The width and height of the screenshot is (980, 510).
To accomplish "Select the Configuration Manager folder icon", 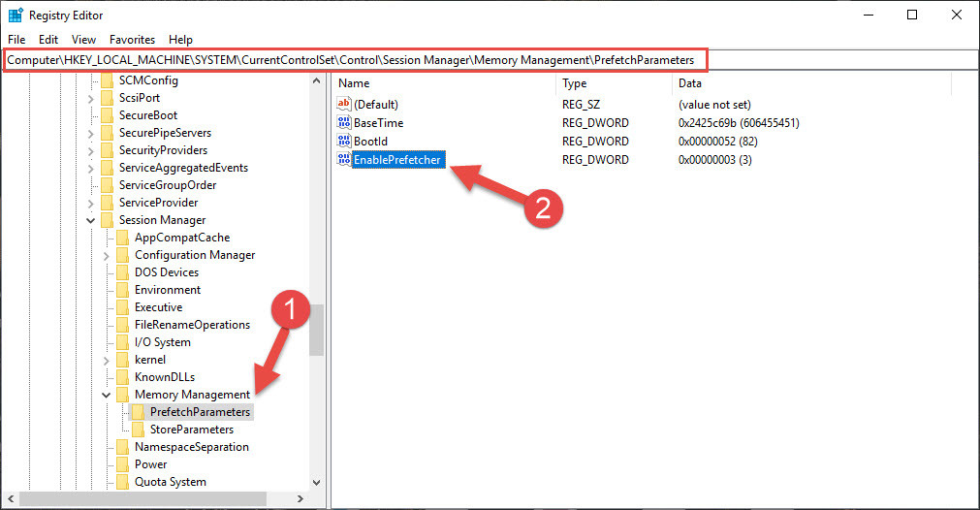I will (123, 255).
